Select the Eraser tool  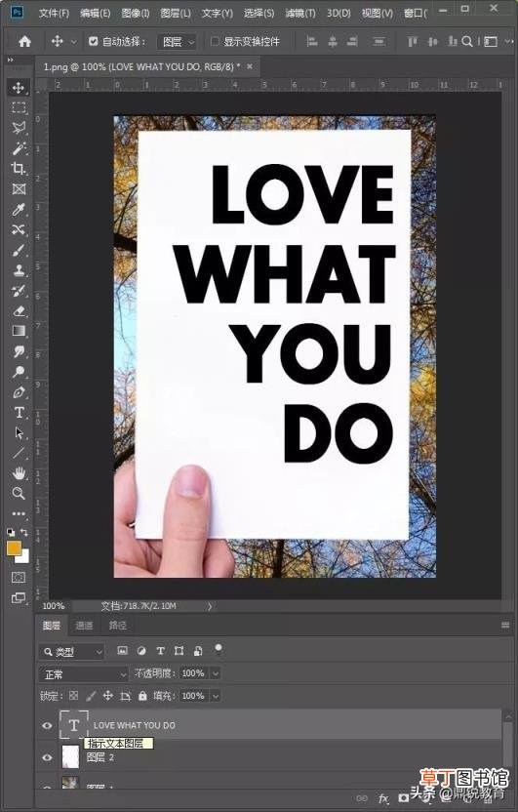(20, 310)
